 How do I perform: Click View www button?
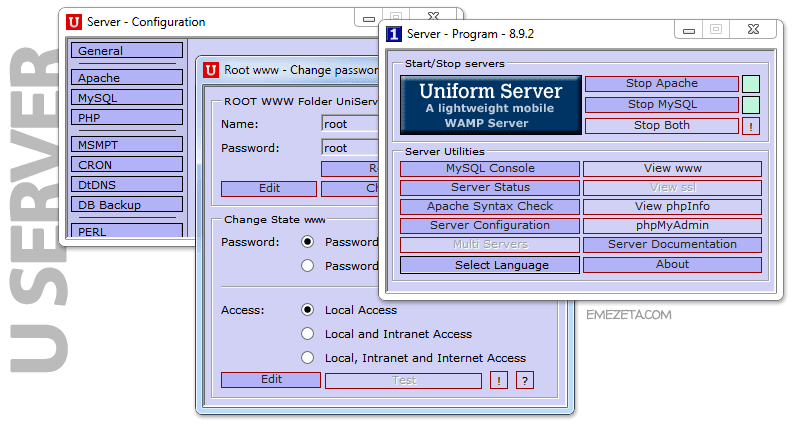tap(672, 169)
